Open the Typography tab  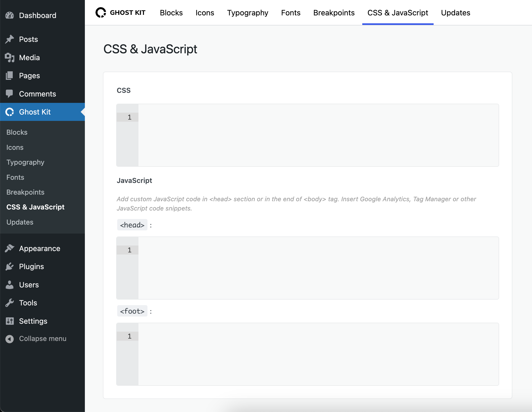click(247, 12)
